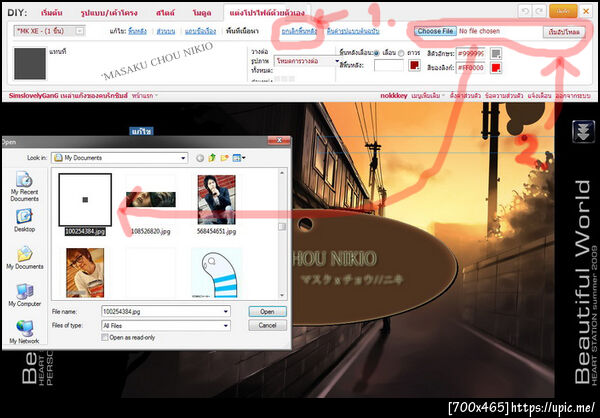This screenshot has width=600, height=418.
Task: Select thumbnail of 108526820.jpg
Action: coord(151,199)
